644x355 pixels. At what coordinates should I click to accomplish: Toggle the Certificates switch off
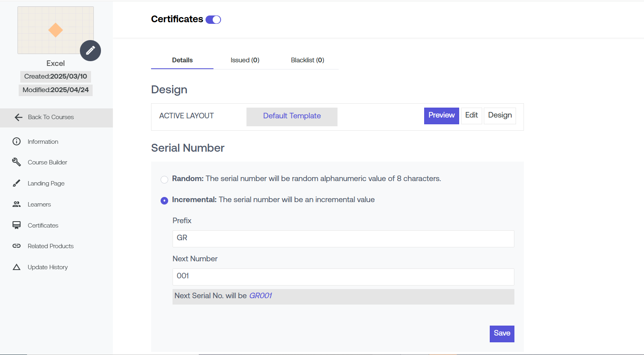[213, 19]
